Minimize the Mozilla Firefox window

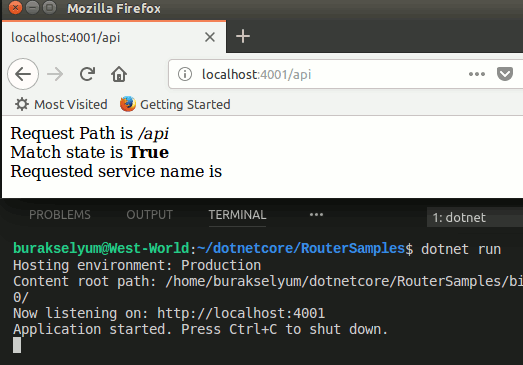(x=32, y=7)
